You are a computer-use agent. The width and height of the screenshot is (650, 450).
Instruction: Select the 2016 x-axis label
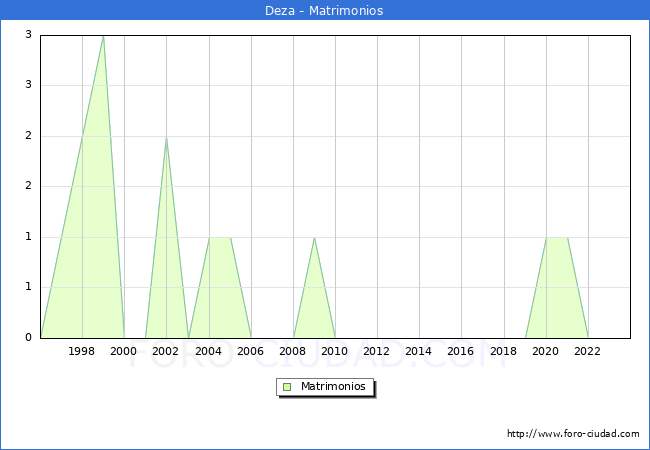(x=461, y=351)
